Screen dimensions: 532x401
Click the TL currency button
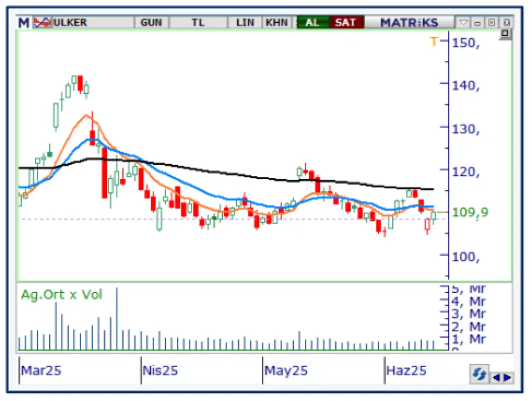point(198,23)
